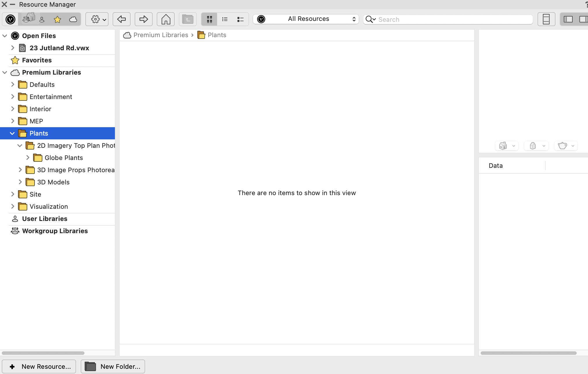Viewport: 588px width, 374px height.
Task: Toggle favorites star filter in toolbar
Action: [57, 19]
